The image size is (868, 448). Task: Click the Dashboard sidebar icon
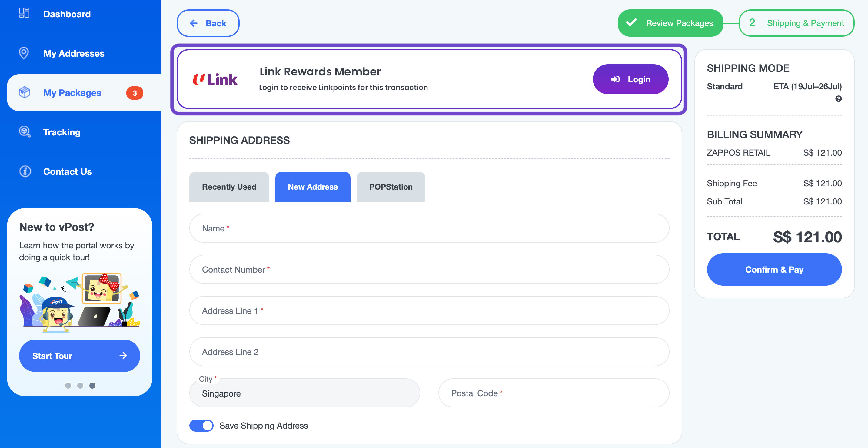24,13
